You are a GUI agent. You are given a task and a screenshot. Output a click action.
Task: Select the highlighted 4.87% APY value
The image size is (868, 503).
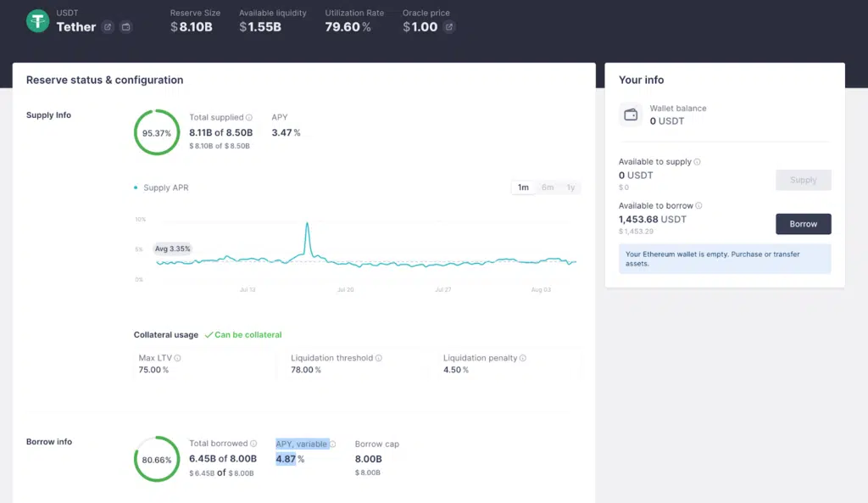pos(287,459)
